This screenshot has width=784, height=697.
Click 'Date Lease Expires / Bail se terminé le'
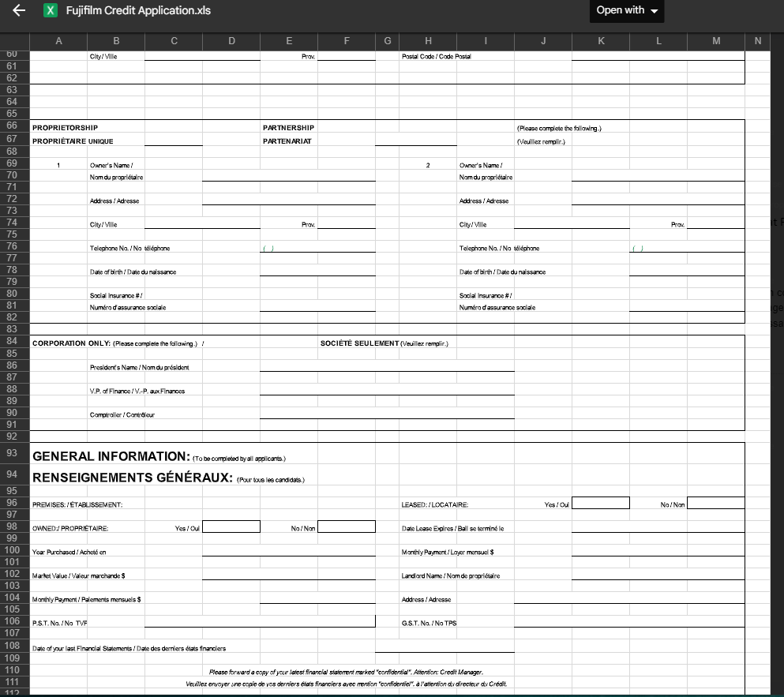452,529
